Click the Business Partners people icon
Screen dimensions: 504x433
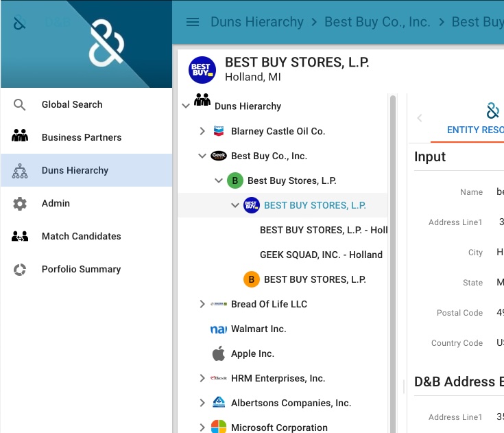pyautogui.click(x=20, y=135)
